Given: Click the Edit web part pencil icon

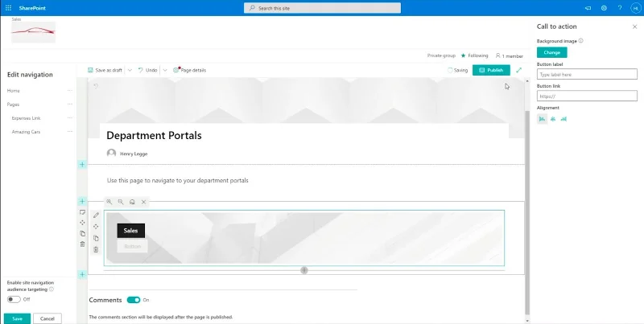Looking at the screenshot, I should (96, 215).
